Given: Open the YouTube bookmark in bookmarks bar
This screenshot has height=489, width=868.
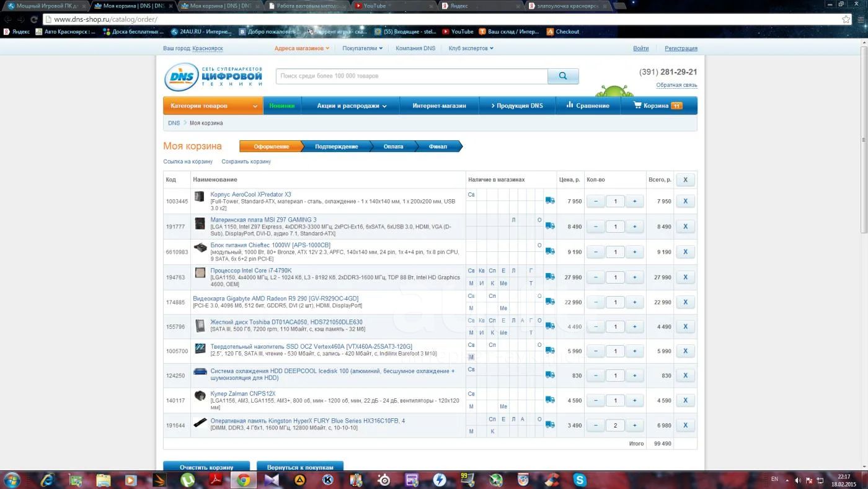Looking at the screenshot, I should pyautogui.click(x=459, y=32).
